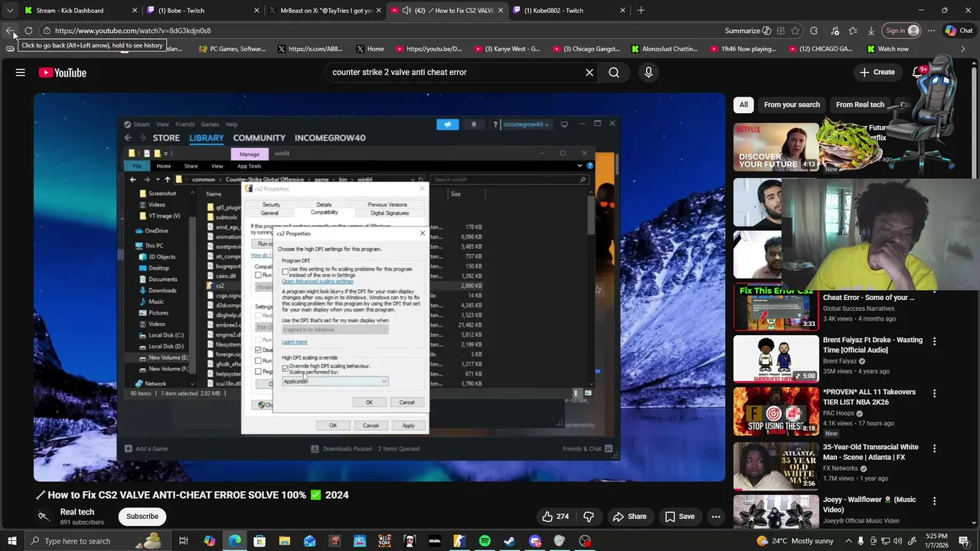Image resolution: width=980 pixels, height=551 pixels.
Task: Save the video with the Save button
Action: pos(679,517)
